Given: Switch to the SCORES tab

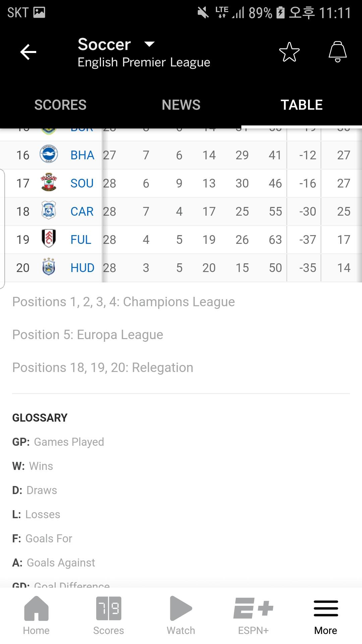Looking at the screenshot, I should click(x=60, y=105).
